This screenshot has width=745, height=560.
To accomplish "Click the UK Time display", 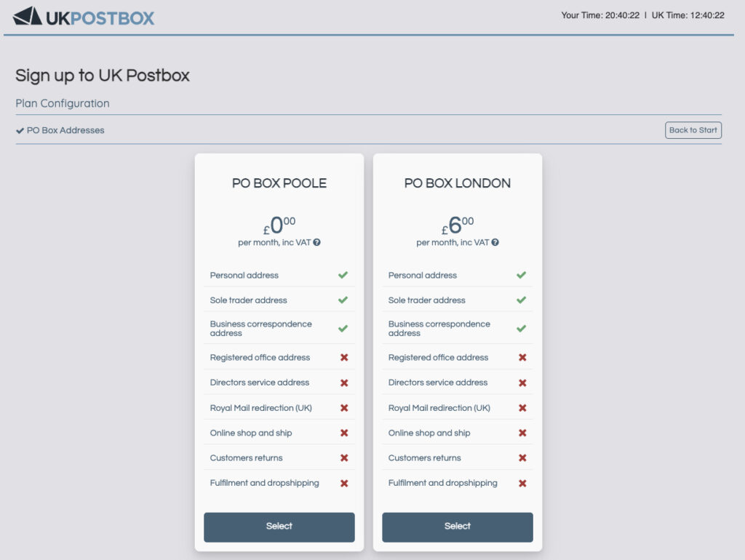I will (x=688, y=15).
